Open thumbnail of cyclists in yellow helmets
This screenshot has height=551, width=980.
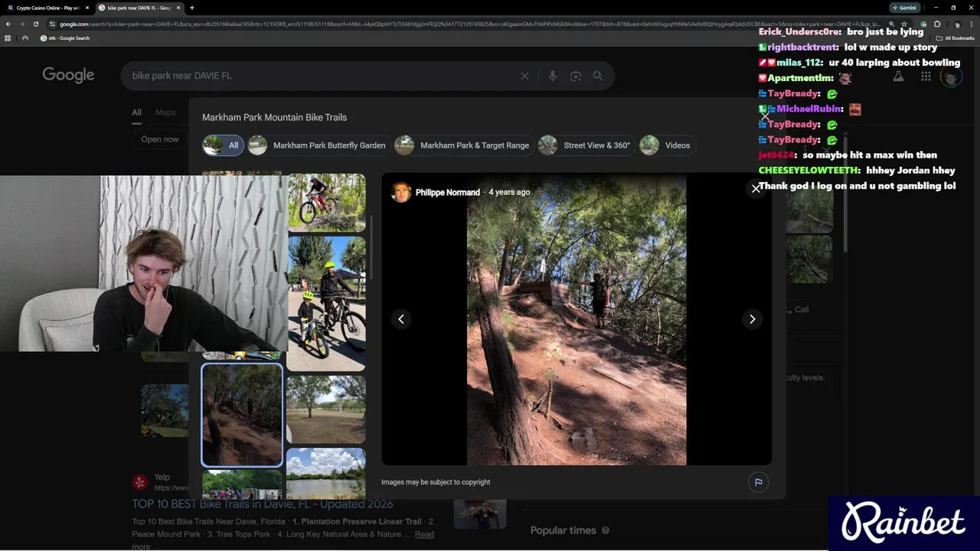(327, 303)
